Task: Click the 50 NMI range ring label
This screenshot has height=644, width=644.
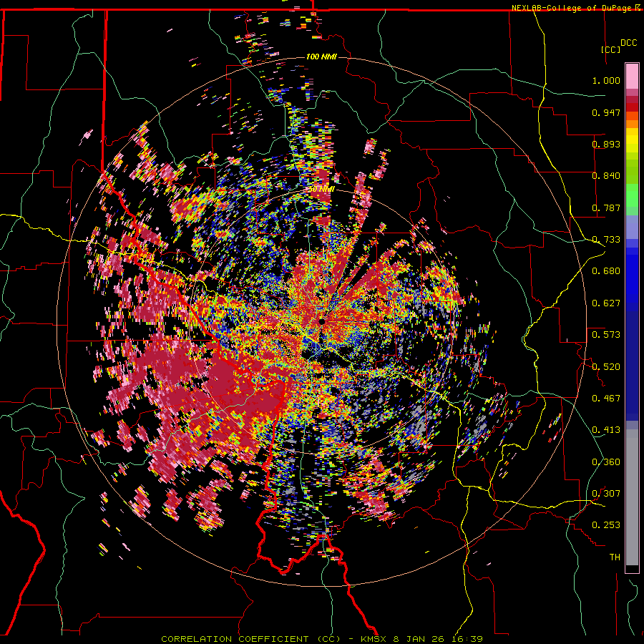Action: 321,190
